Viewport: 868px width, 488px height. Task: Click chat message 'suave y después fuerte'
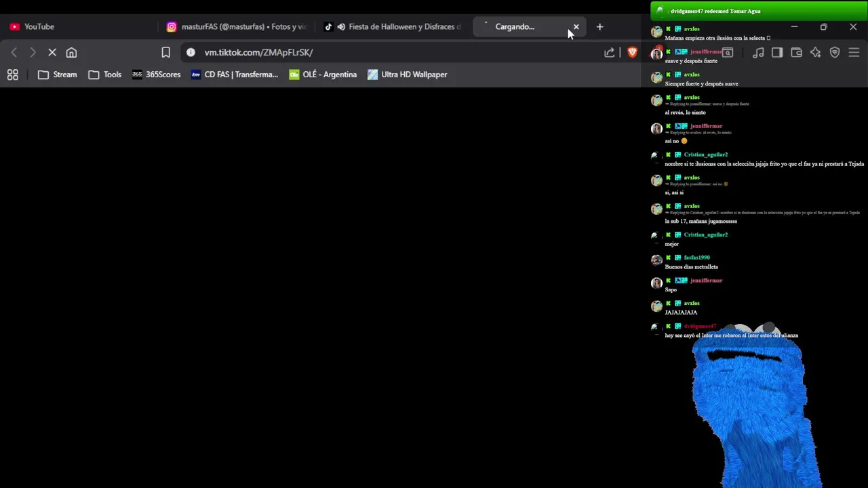click(x=691, y=61)
